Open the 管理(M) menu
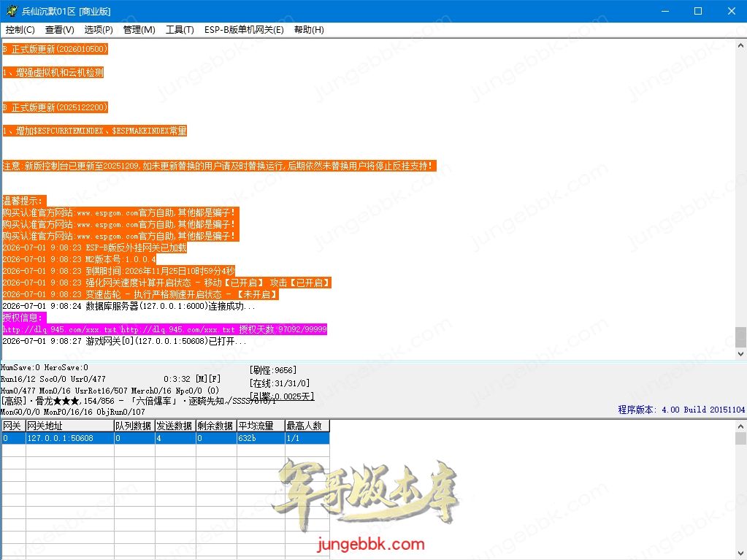The width and height of the screenshot is (747, 560). (x=139, y=29)
